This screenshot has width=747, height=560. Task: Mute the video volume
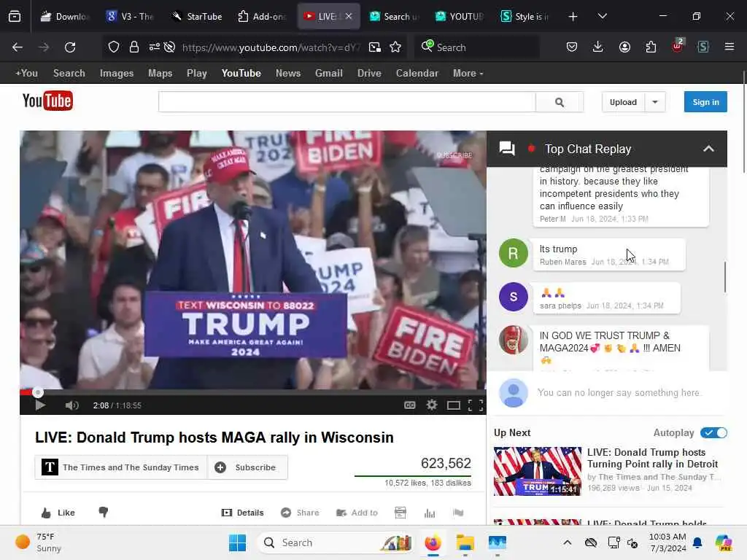click(x=72, y=405)
